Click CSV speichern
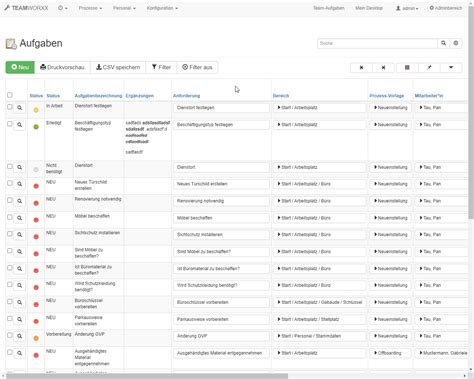Screen dimensions: 474x379 tap(118, 67)
